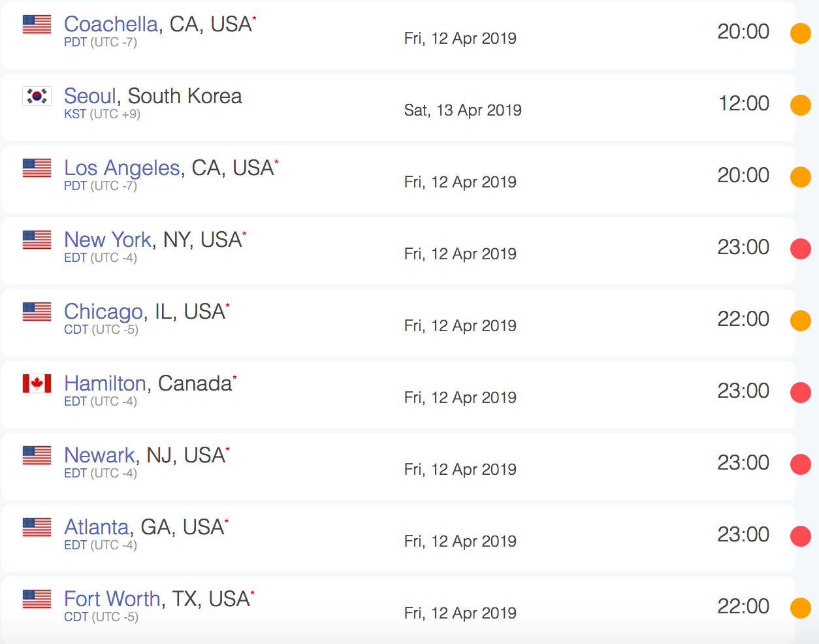Open the Newark city link

(100, 455)
